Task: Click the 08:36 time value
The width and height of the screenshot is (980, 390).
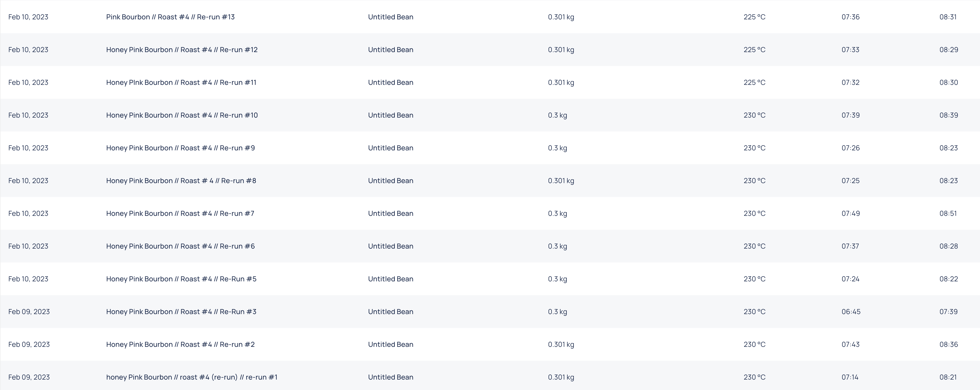Action: pos(949,344)
